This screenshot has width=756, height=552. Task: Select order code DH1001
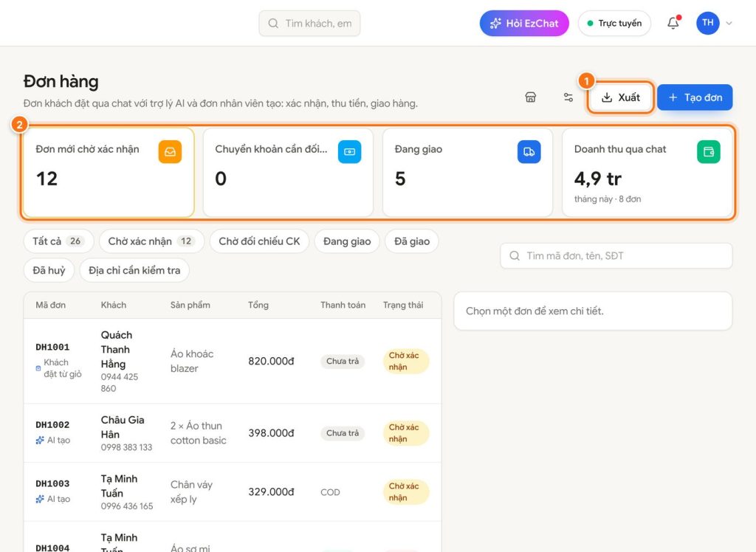(52, 347)
